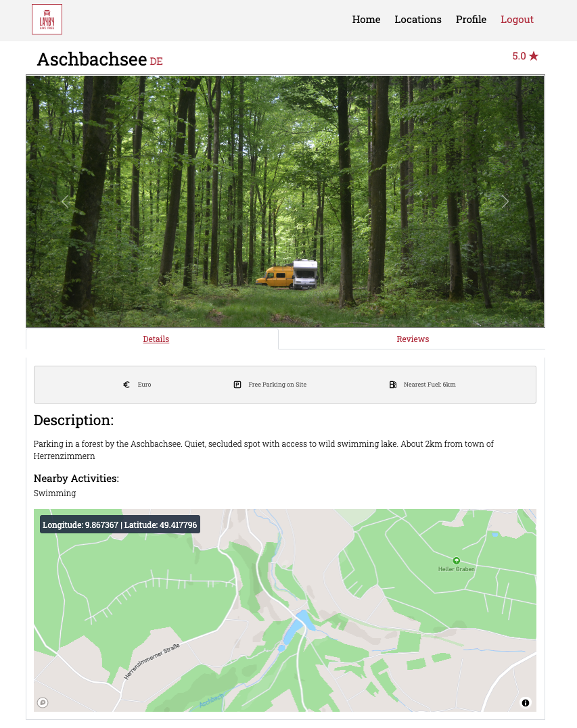Open the Locations page
Screen dimensions: 577x728
point(418,20)
